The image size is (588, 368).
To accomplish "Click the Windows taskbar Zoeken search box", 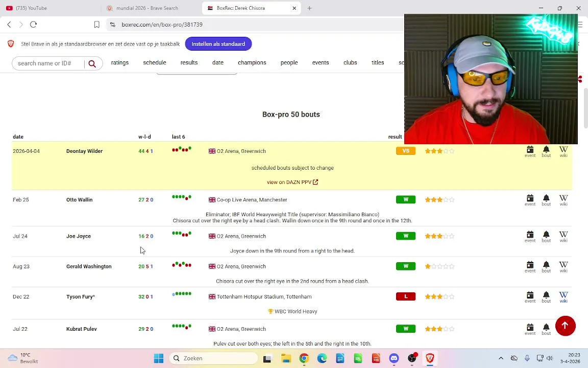I will tap(214, 358).
